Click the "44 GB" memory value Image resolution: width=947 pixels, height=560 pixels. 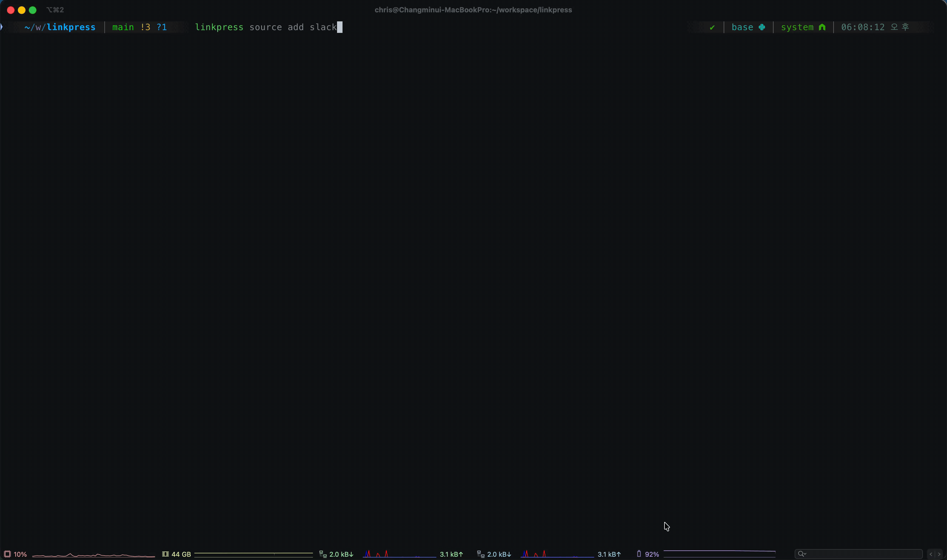point(181,554)
